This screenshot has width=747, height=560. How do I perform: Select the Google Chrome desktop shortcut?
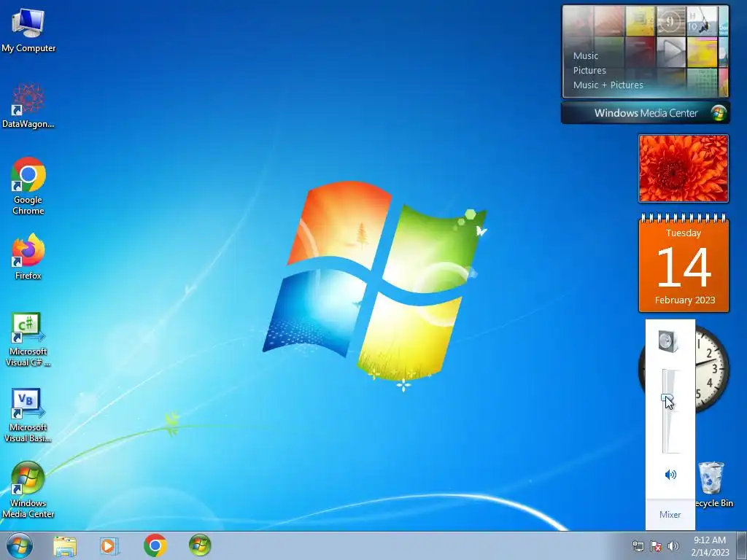(x=28, y=186)
